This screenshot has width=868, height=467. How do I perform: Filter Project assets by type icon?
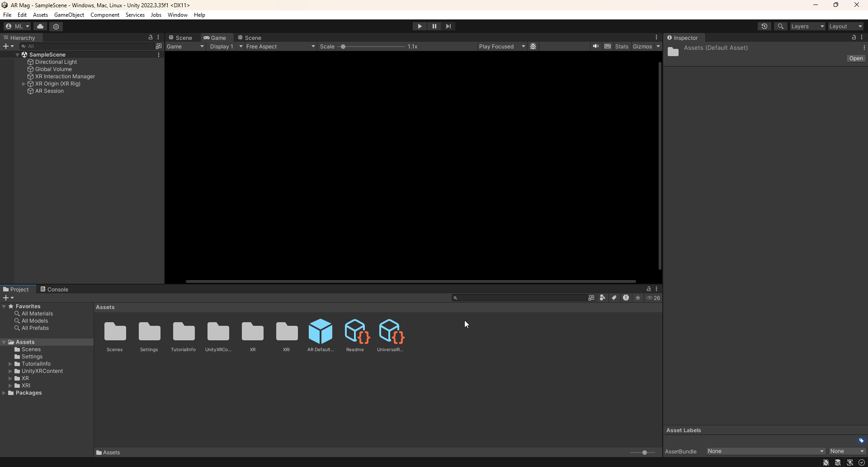click(x=603, y=298)
